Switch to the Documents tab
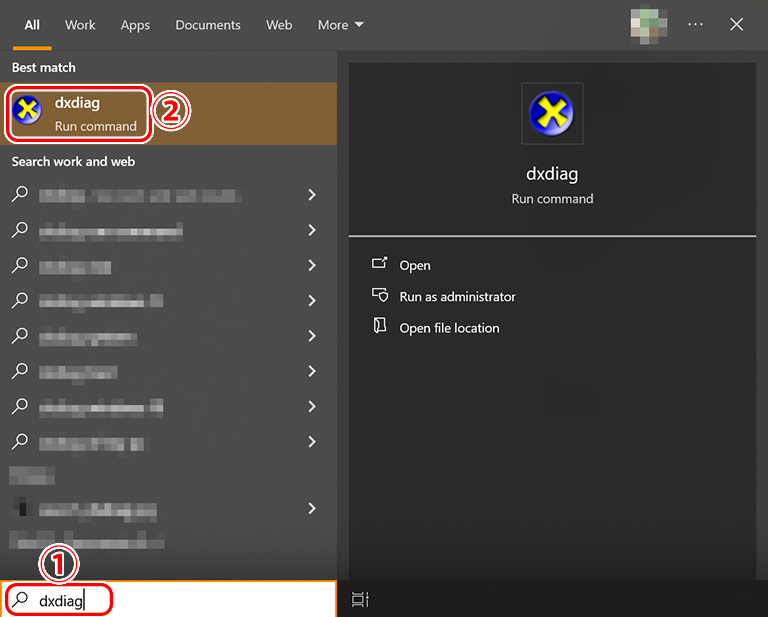The width and height of the screenshot is (768, 617). pos(208,25)
